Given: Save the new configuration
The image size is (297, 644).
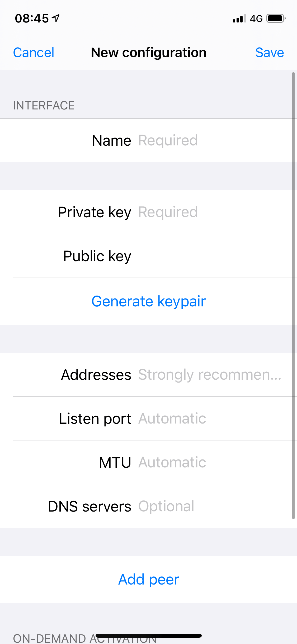Looking at the screenshot, I should [270, 52].
